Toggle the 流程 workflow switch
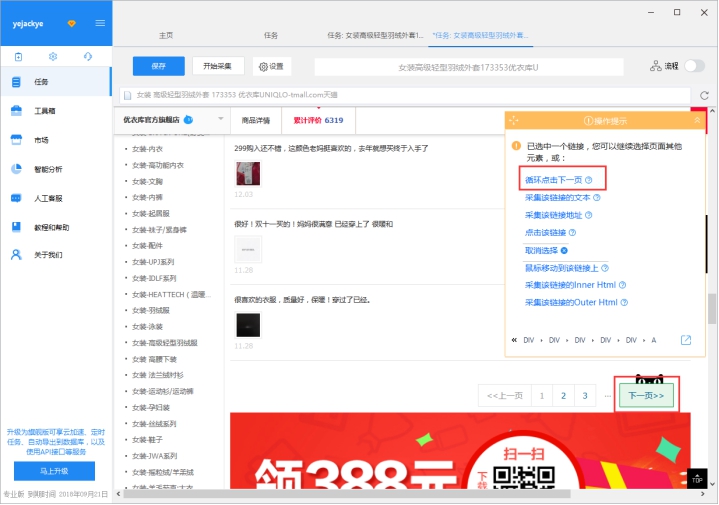 pyautogui.click(x=694, y=66)
